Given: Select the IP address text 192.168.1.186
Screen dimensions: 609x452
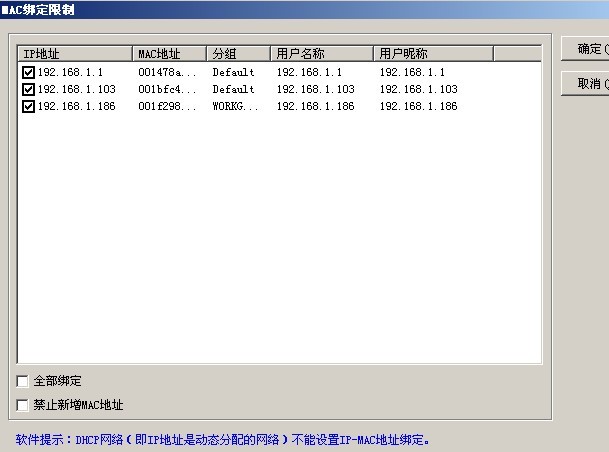Looking at the screenshot, I should [x=77, y=106].
